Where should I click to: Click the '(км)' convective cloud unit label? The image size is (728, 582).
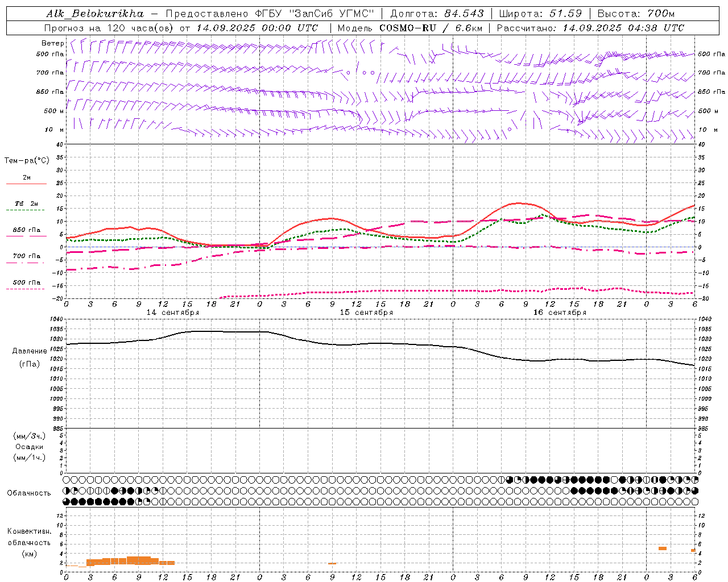[x=29, y=554]
